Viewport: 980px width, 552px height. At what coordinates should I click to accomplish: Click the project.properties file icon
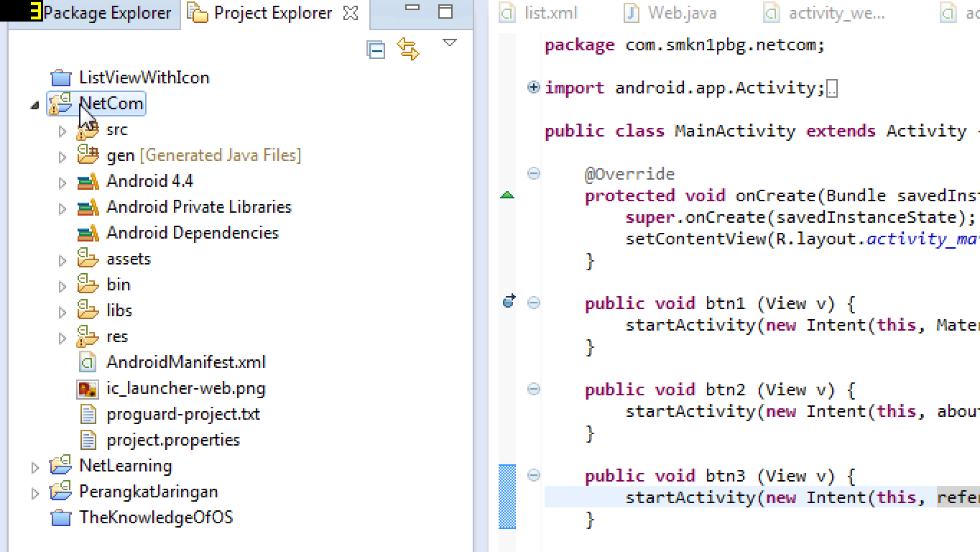88,440
